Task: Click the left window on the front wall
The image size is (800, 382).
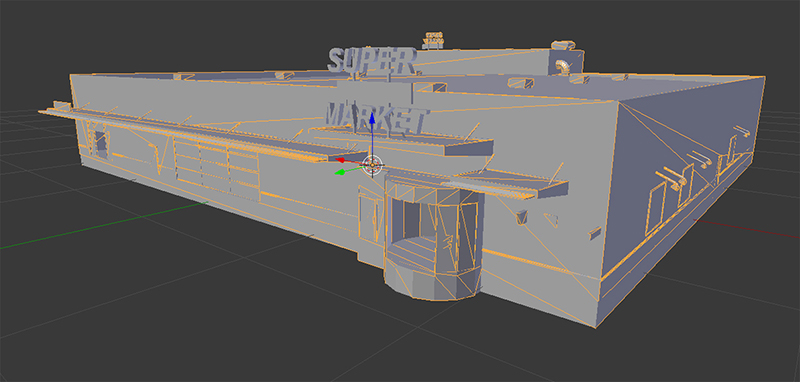Action: click(x=102, y=143)
